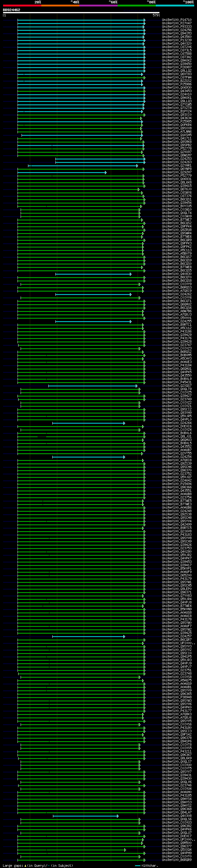Click hit label UniRef100_P43180
The width and height of the screenshot is (197, 868).
[x=176, y=728]
